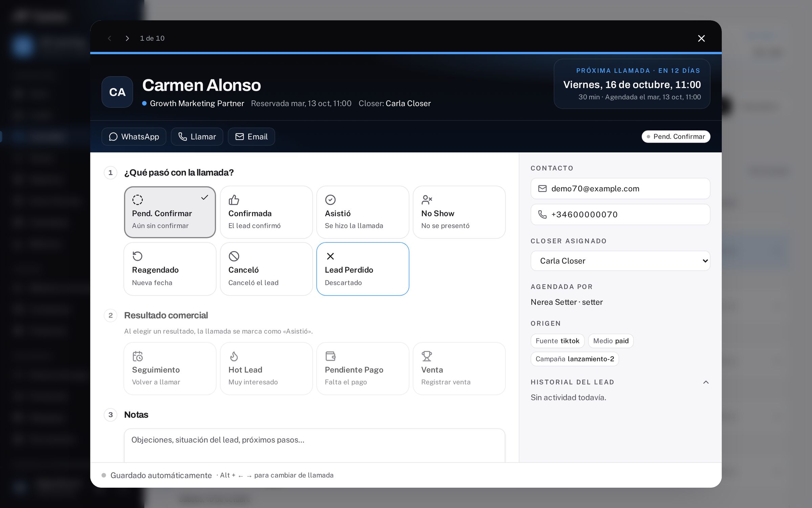Go to the next call with right chevron
This screenshot has height=508, width=812.
(127, 38)
